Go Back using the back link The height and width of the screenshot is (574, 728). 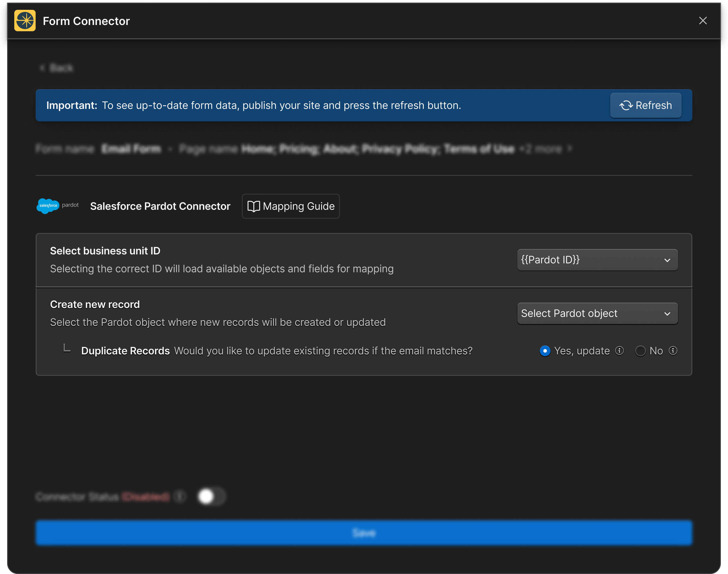[56, 68]
